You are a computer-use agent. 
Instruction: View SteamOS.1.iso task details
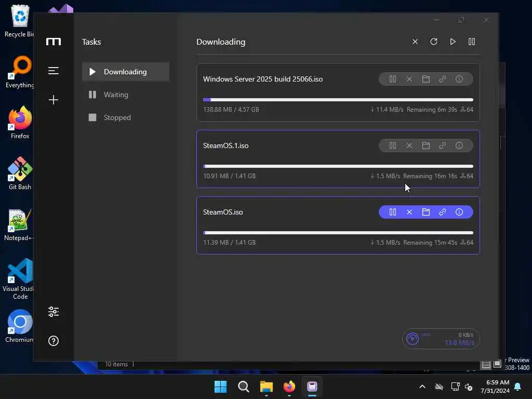click(459, 145)
